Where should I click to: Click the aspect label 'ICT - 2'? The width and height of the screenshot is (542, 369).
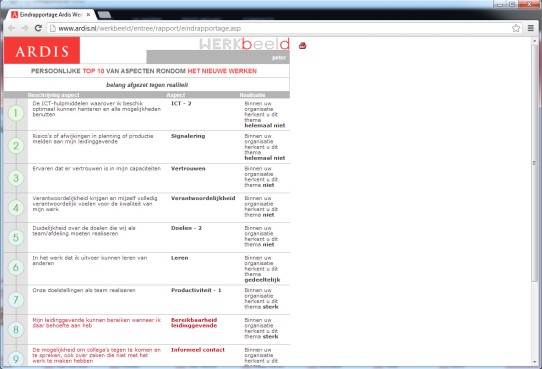(x=181, y=103)
